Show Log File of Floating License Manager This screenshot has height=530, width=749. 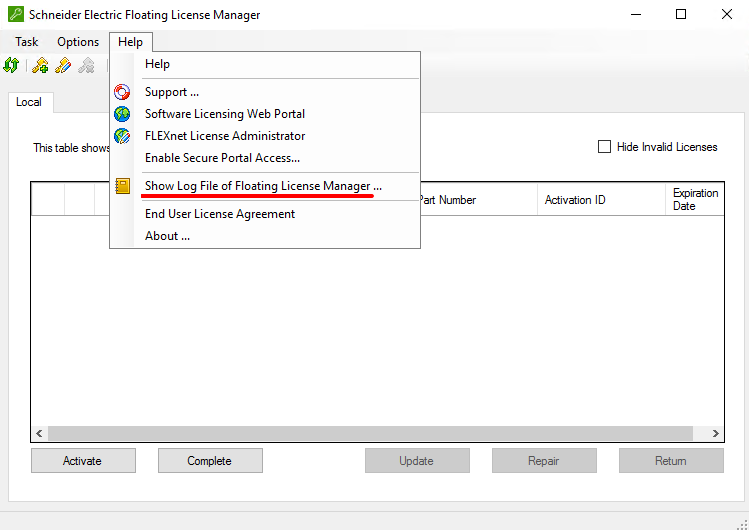click(265, 186)
